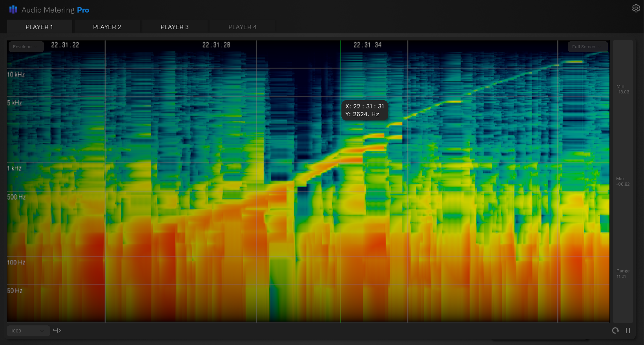Image resolution: width=644 pixels, height=345 pixels.
Task: Reset the display with the circular refresh icon
Action: [x=615, y=330]
